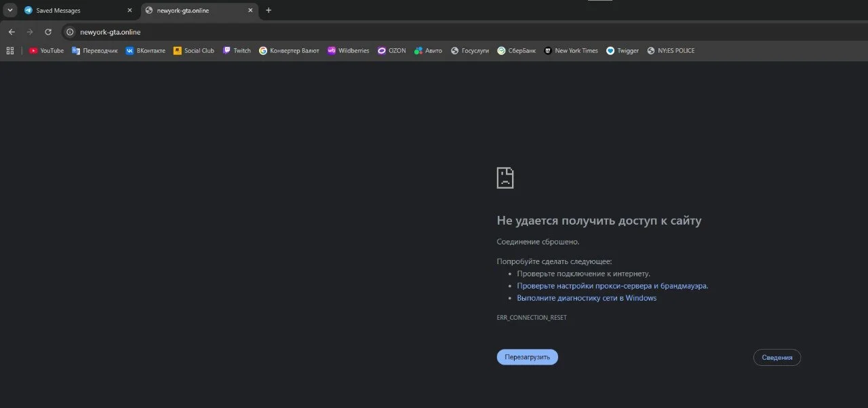
Task: Open the Wildberries bookmark
Action: [x=349, y=50]
